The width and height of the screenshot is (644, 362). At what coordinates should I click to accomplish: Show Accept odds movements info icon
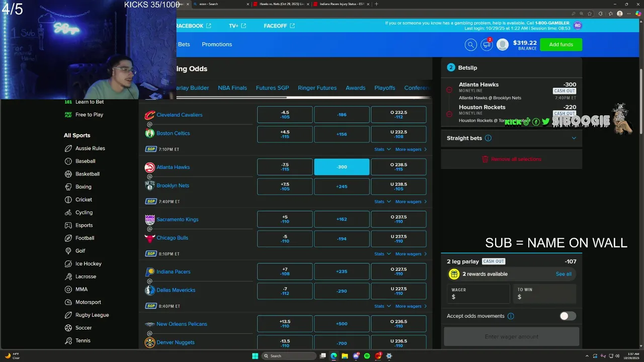coord(511,316)
